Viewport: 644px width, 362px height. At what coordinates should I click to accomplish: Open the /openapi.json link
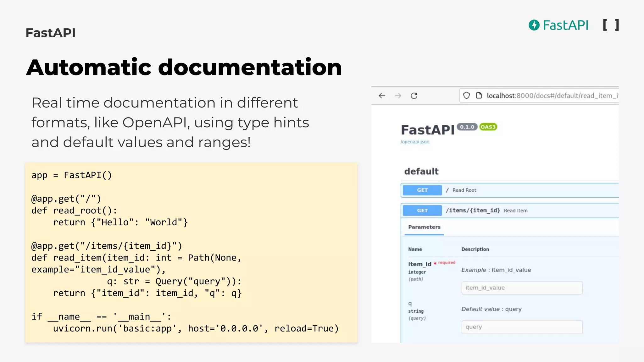(415, 142)
